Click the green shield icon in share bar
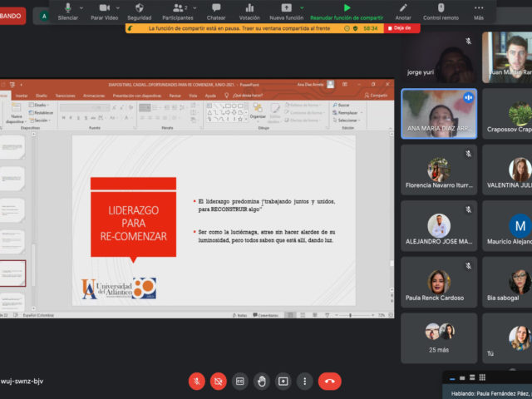Viewport: 532px width, 399px height. (355, 28)
